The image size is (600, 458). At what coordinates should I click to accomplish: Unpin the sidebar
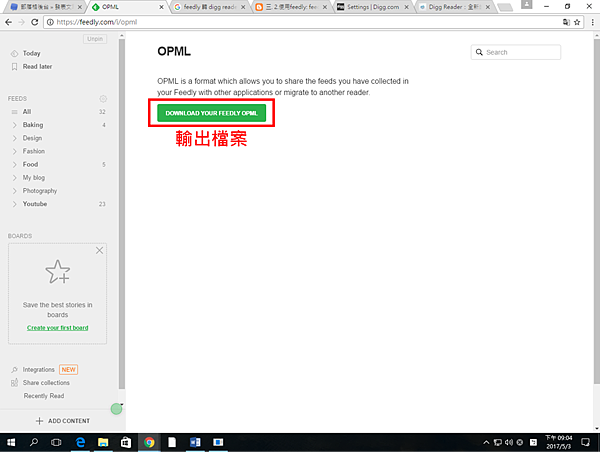(x=95, y=39)
